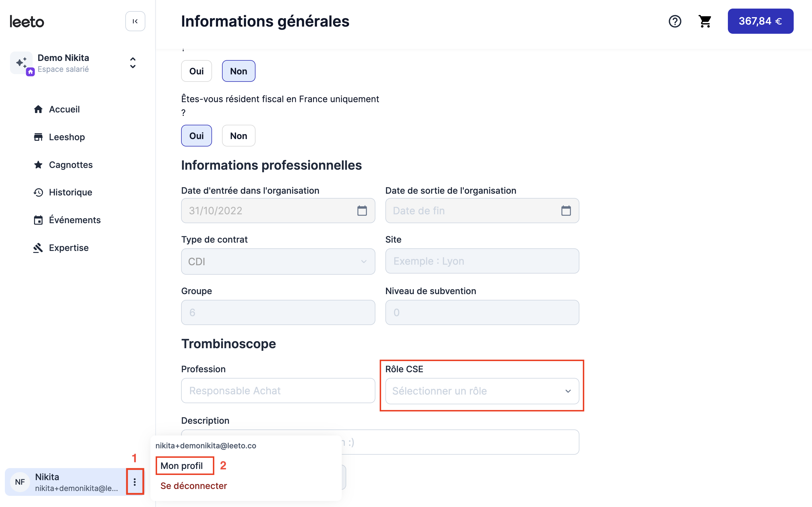Open calendar icon in entry date field
812x507 pixels.
(362, 211)
